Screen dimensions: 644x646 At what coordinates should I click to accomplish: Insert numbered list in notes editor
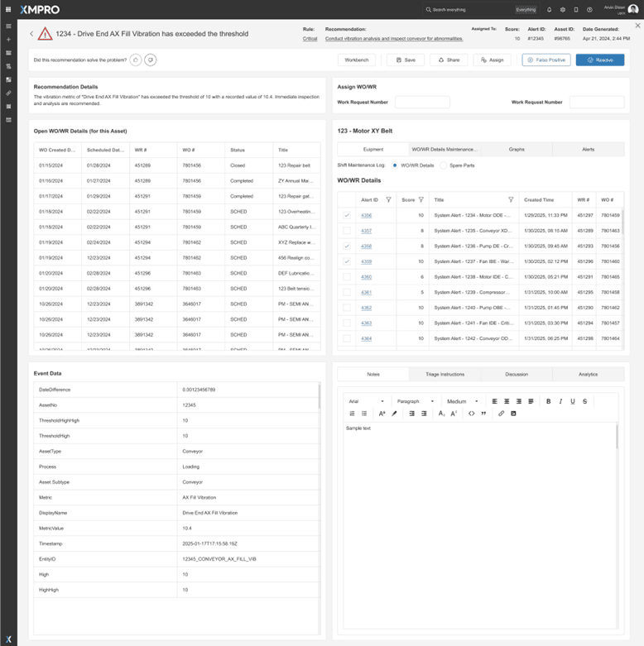[x=352, y=414]
